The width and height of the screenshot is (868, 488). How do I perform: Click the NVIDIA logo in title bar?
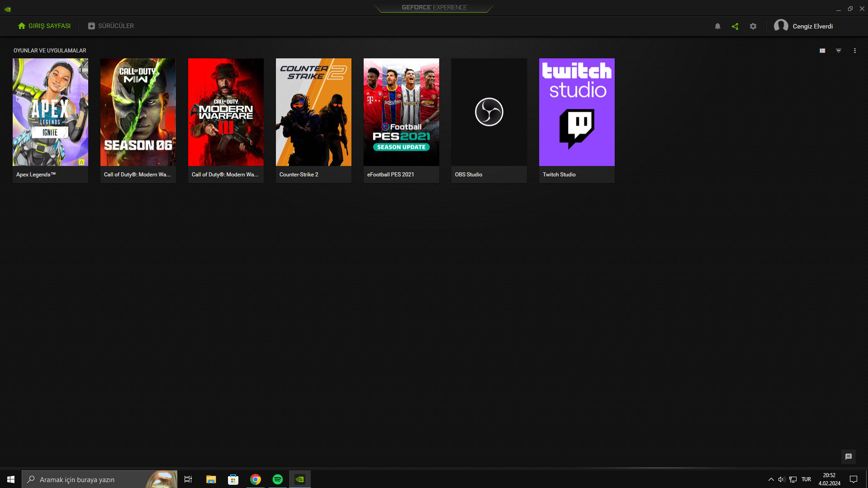coord(8,9)
